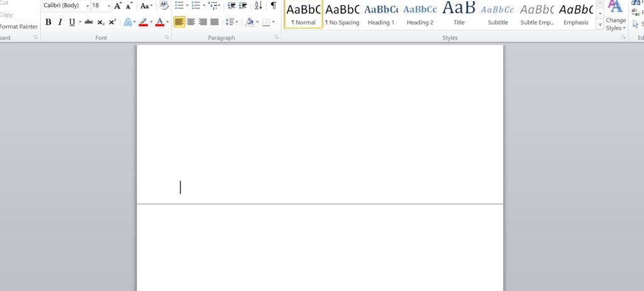Place cursor in document first page

319,124
